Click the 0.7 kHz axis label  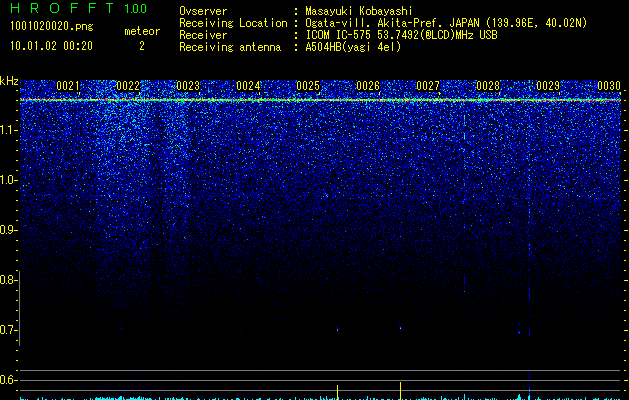pos(8,330)
